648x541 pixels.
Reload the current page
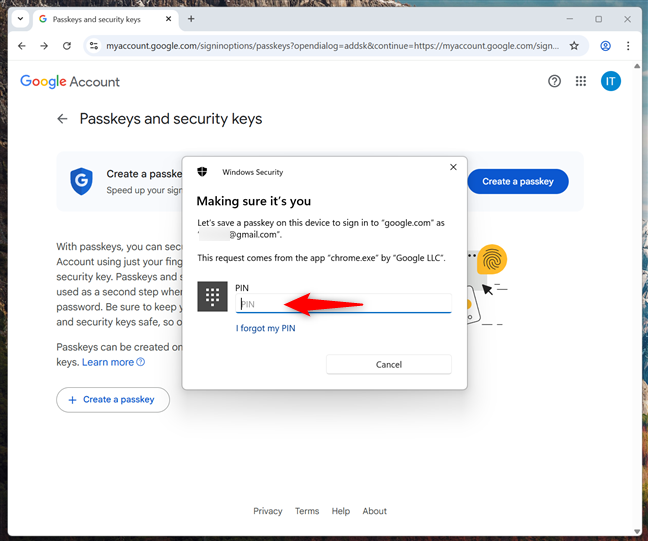coord(67,46)
